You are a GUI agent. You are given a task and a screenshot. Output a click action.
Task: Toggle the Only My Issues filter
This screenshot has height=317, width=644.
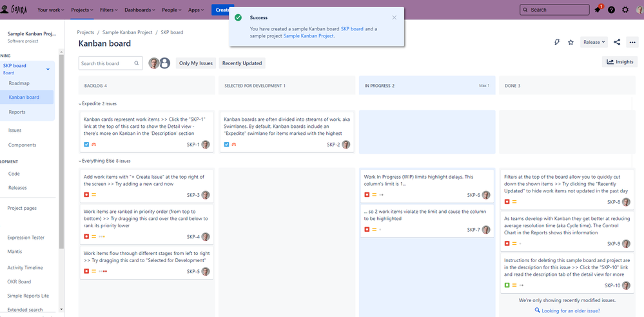pos(196,63)
